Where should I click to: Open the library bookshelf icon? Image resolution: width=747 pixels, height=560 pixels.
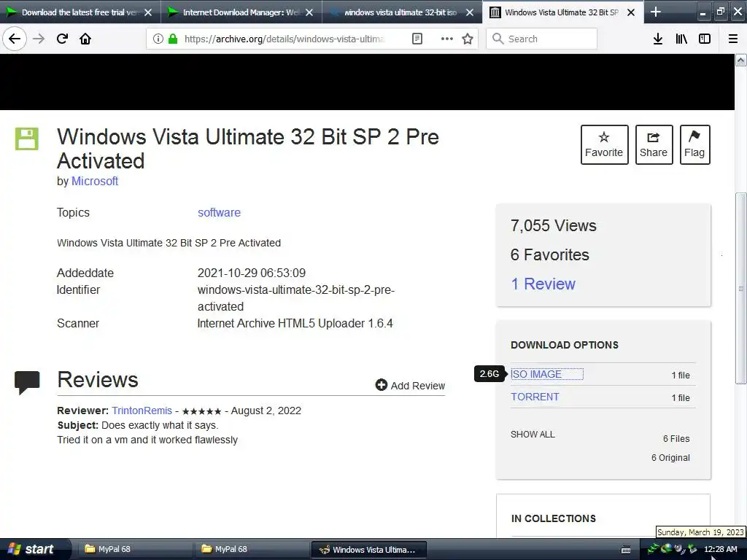pos(681,39)
